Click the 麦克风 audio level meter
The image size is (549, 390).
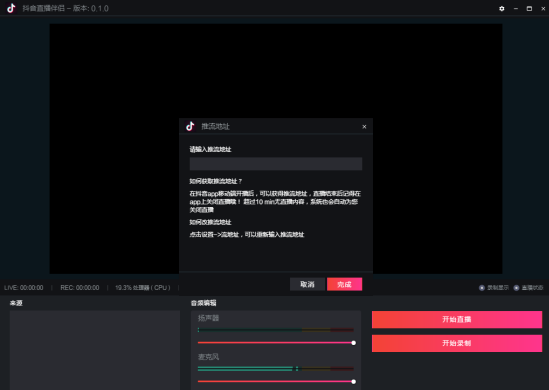pos(276,369)
